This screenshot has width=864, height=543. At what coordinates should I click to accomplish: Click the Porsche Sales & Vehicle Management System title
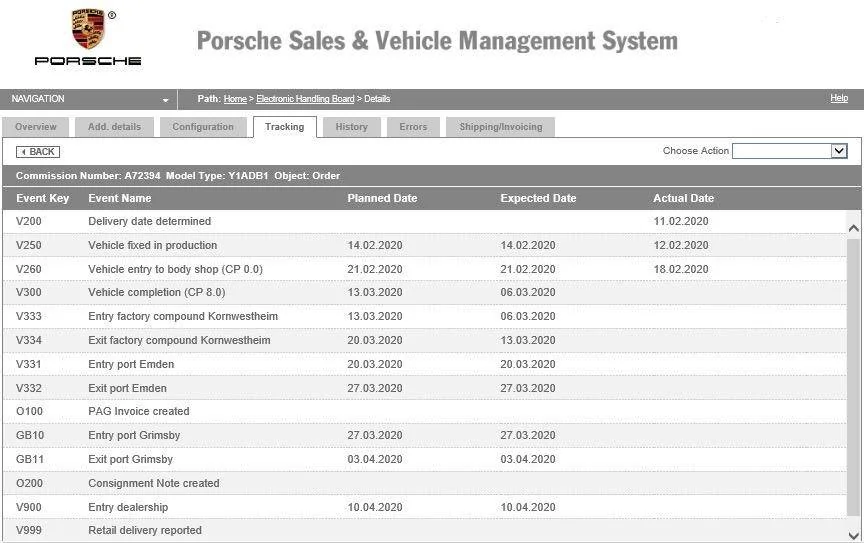tap(438, 41)
